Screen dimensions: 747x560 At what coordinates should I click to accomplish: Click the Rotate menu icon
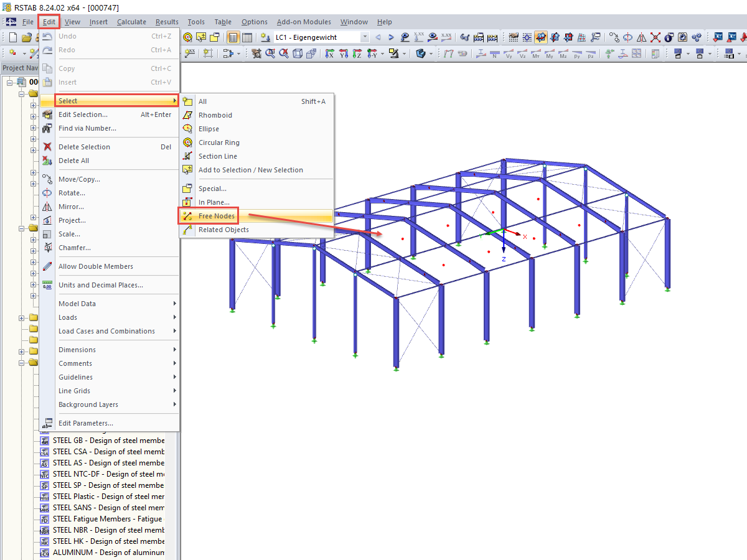pyautogui.click(x=47, y=193)
